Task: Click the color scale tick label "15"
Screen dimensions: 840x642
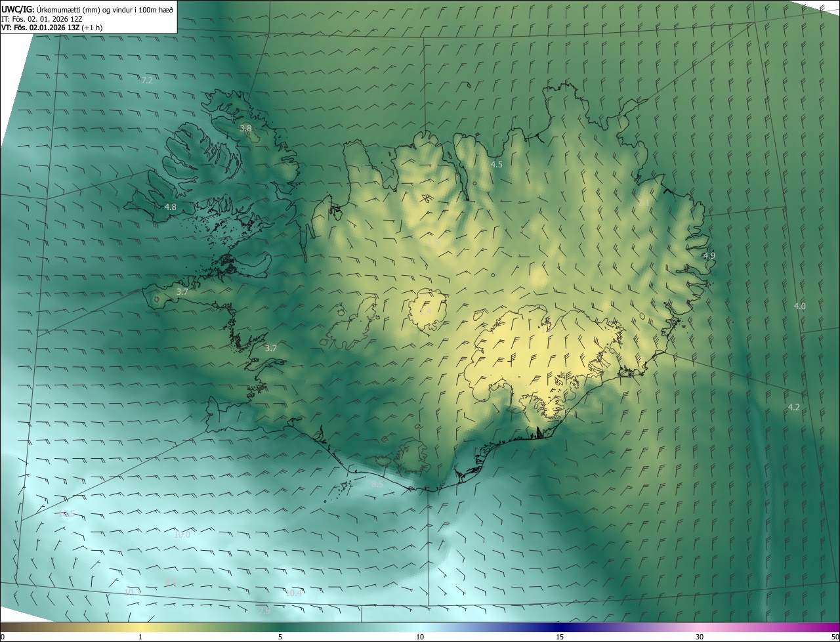Action: click(560, 637)
